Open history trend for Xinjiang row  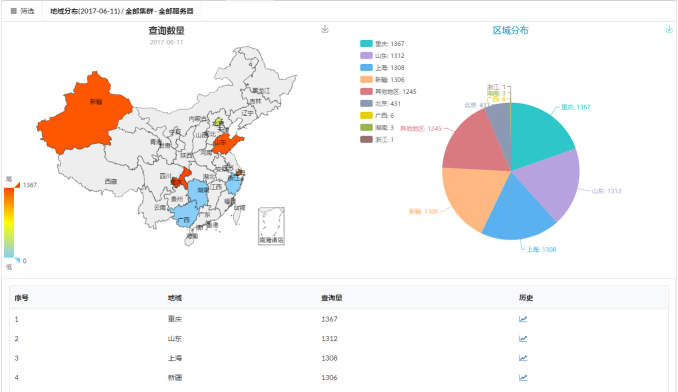point(523,377)
